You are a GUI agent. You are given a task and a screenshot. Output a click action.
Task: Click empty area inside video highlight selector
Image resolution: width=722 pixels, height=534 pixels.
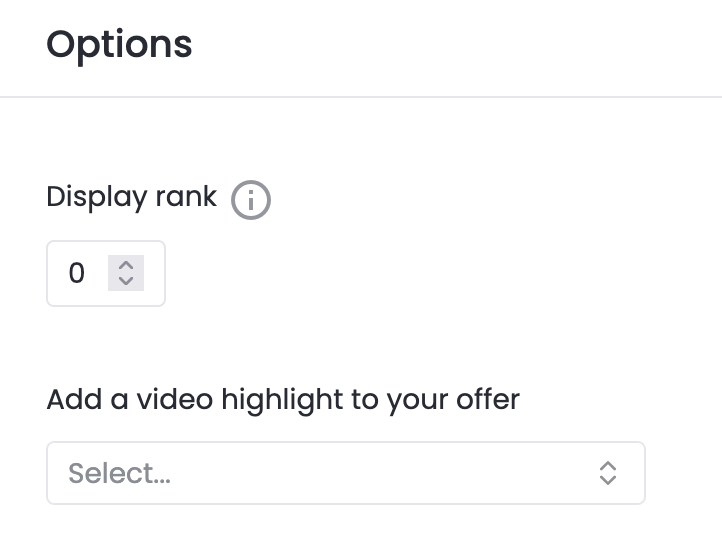point(368,473)
